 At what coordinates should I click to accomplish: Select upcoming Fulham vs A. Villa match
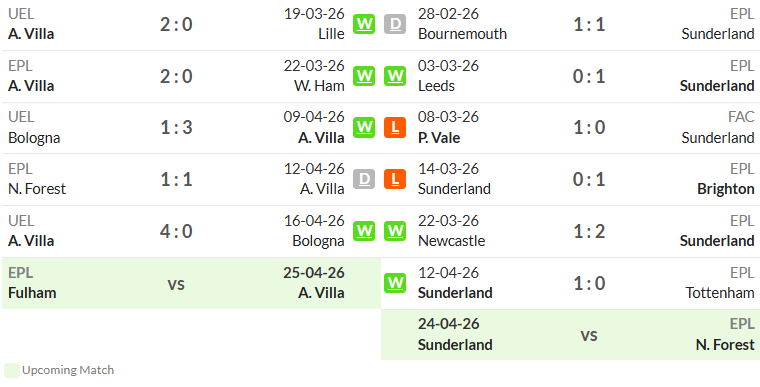[x=191, y=283]
